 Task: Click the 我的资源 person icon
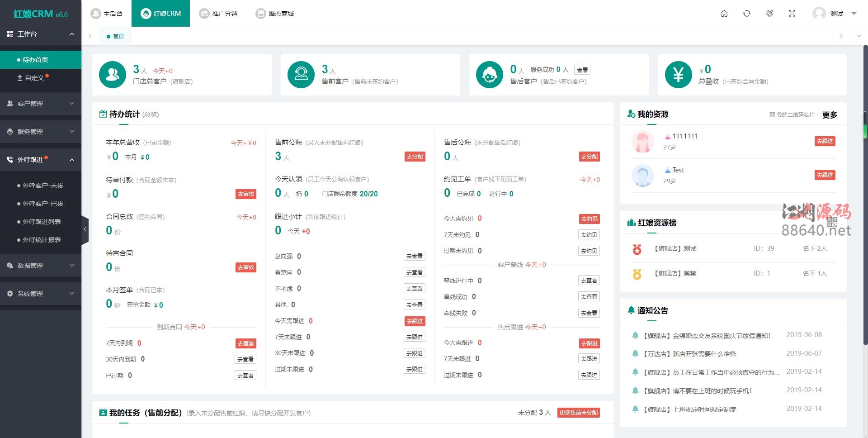tap(631, 114)
